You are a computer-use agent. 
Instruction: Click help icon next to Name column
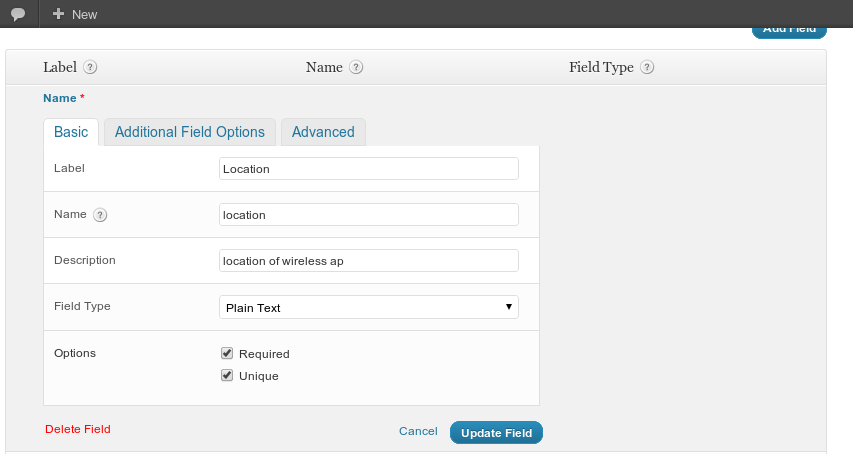tap(356, 68)
